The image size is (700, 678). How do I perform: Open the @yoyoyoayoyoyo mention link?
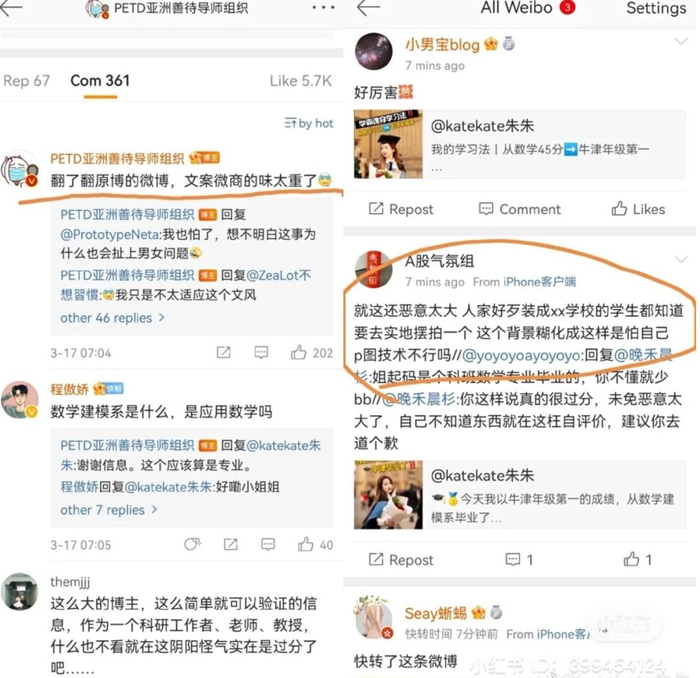click(522, 355)
